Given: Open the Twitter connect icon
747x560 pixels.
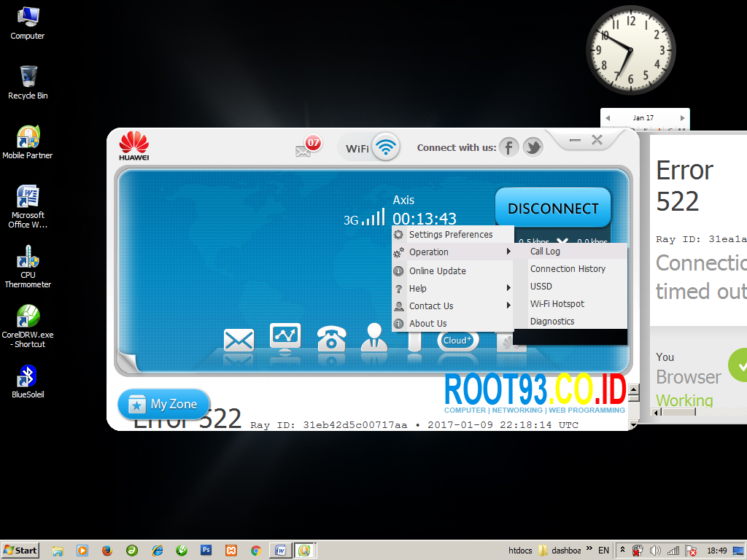Looking at the screenshot, I should pos(533,147).
